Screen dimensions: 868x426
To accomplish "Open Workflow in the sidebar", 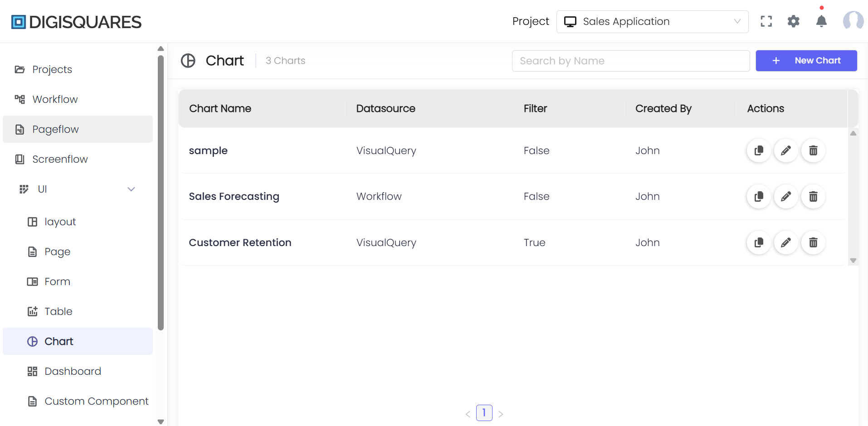I will pyautogui.click(x=78, y=99).
